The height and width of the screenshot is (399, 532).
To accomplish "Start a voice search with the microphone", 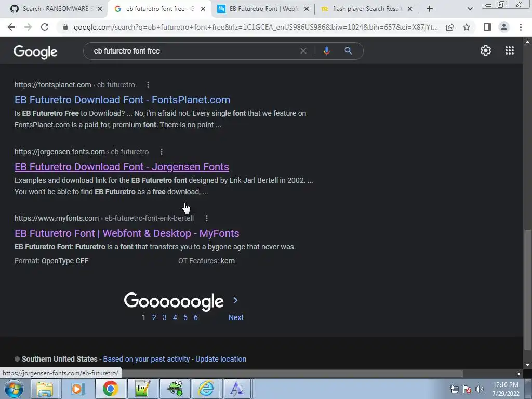I will 326,51.
